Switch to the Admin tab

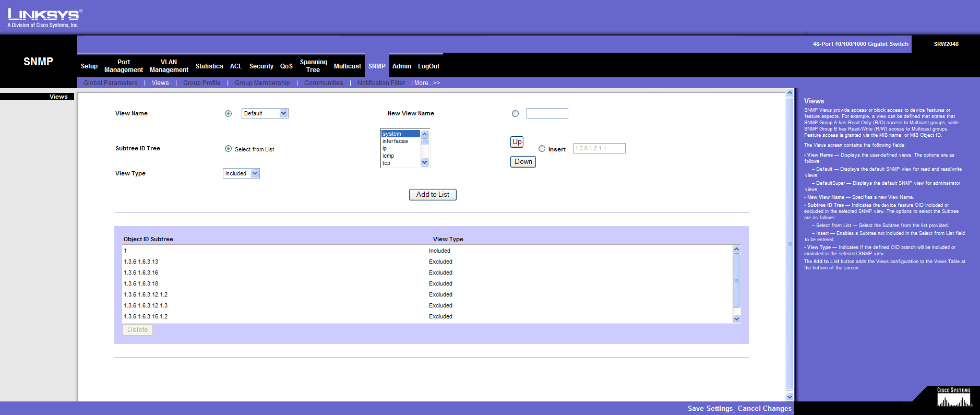pyautogui.click(x=401, y=66)
